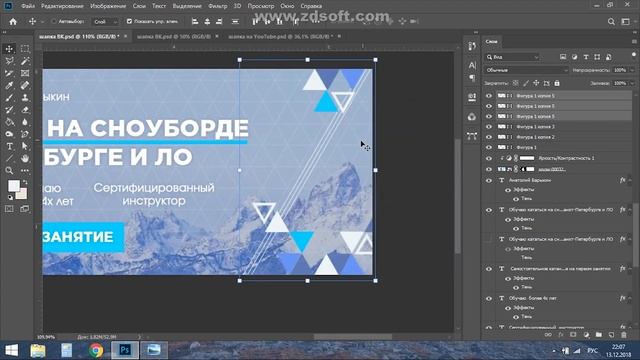Image resolution: width=640 pixels, height=360 pixels.
Task: Hide the Фигура 1 копия 3 layer
Action: click(489, 127)
